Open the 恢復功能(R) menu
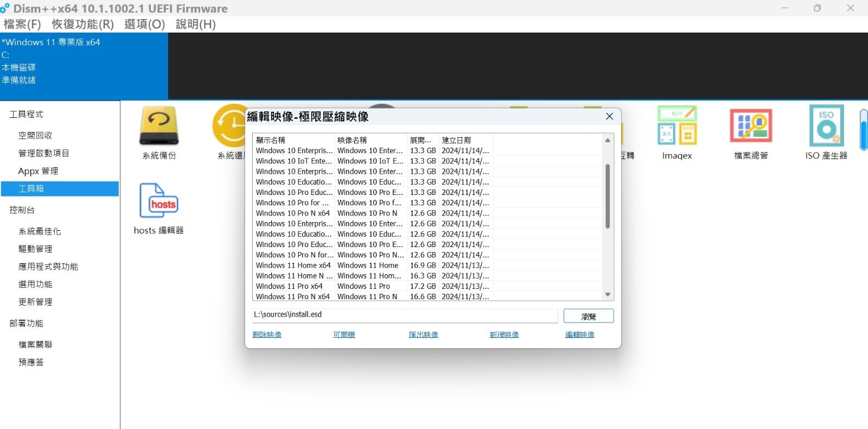 tap(82, 24)
